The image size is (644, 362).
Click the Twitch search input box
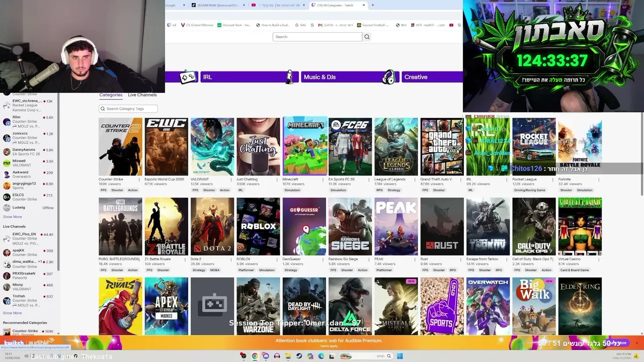click(x=317, y=37)
